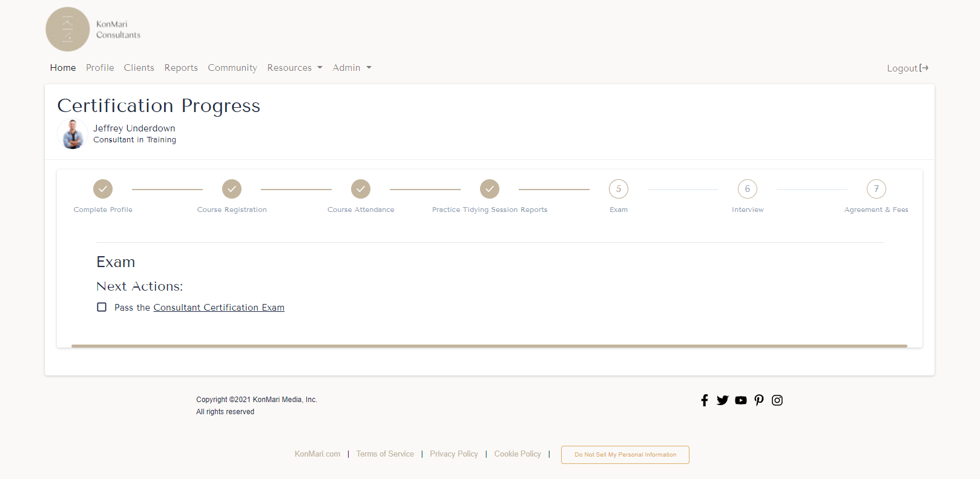Screen dimensions: 980x479
Task: Click the Complete Profile step label
Action: (103, 210)
